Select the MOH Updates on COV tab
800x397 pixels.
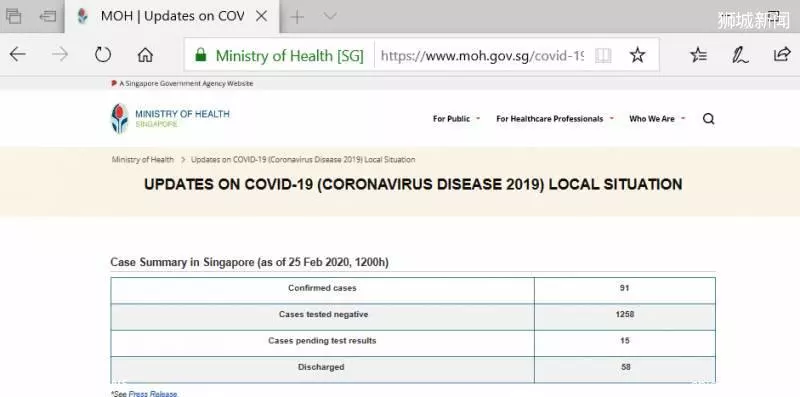point(171,16)
